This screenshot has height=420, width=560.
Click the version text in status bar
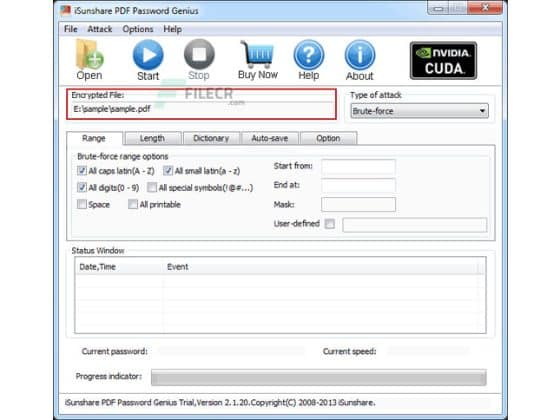click(x=220, y=402)
